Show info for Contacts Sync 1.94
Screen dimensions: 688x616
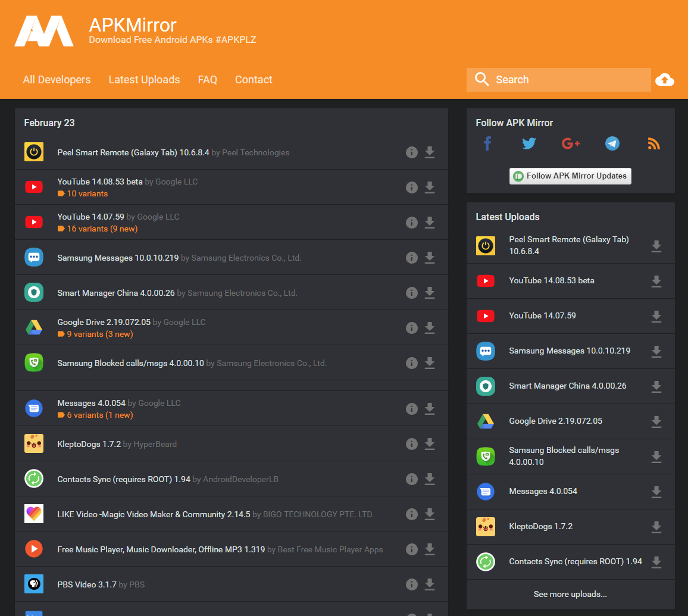[x=412, y=479]
